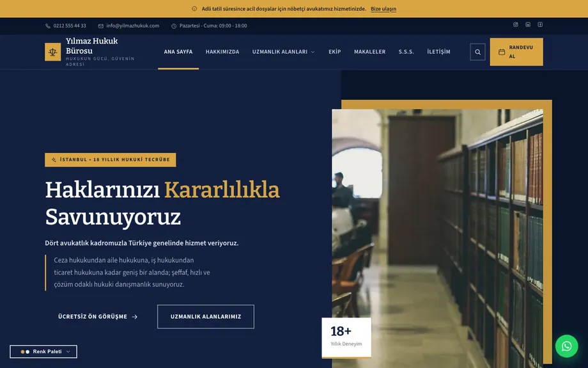This screenshot has height=368, width=588.
Task: Click the tagline Hukukun Gücü, Güvenin Adresi
Action: tap(100, 61)
